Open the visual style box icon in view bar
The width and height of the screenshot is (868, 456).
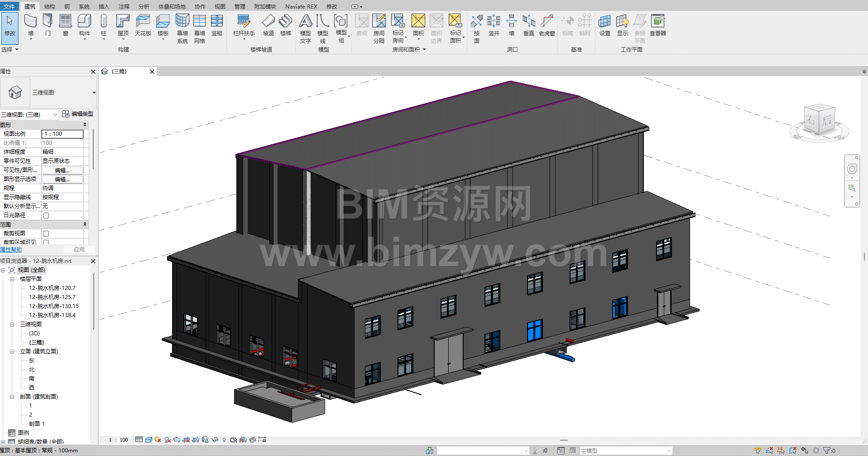point(149,439)
